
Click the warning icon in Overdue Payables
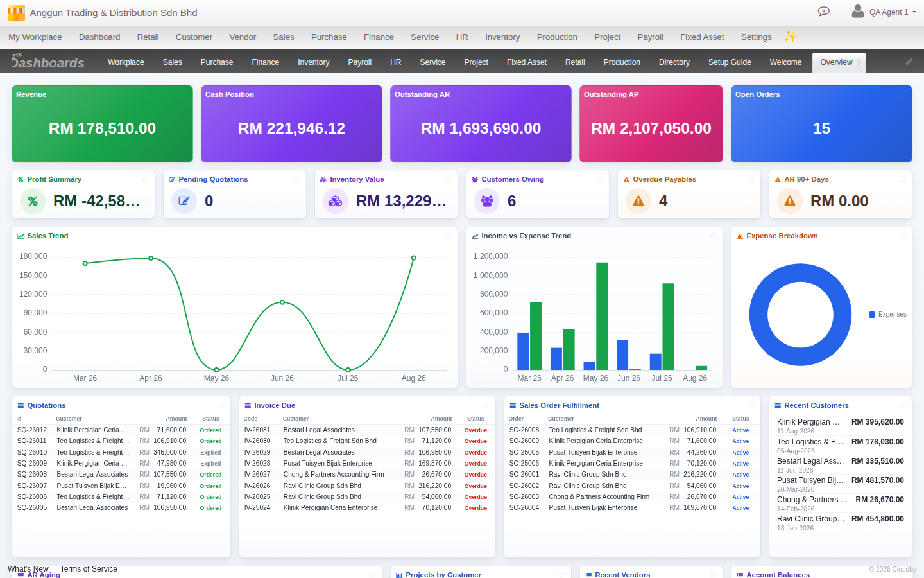(x=638, y=201)
